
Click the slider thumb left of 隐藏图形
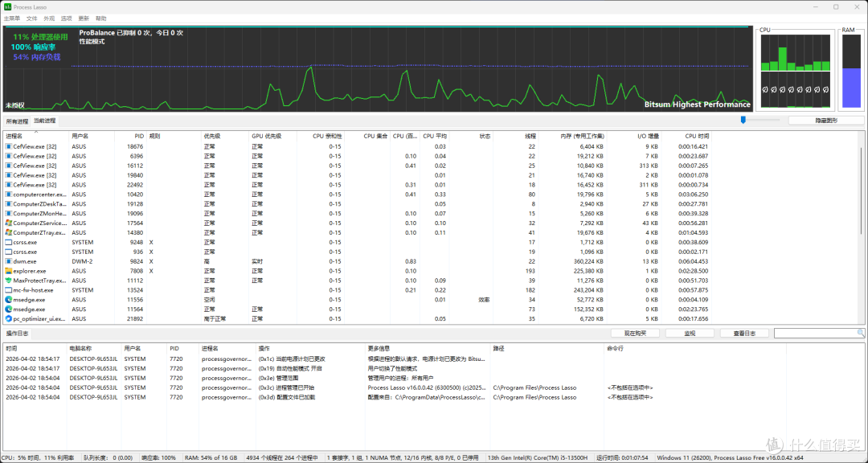point(743,120)
